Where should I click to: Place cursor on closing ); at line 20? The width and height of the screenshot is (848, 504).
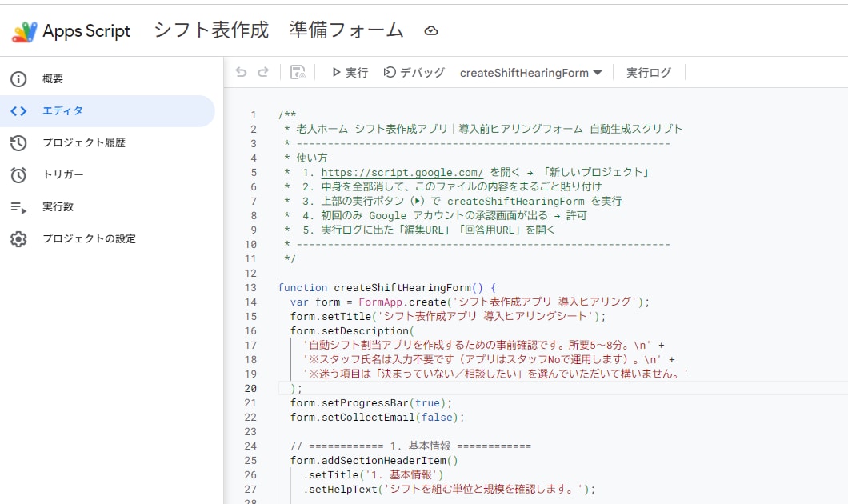(x=296, y=388)
